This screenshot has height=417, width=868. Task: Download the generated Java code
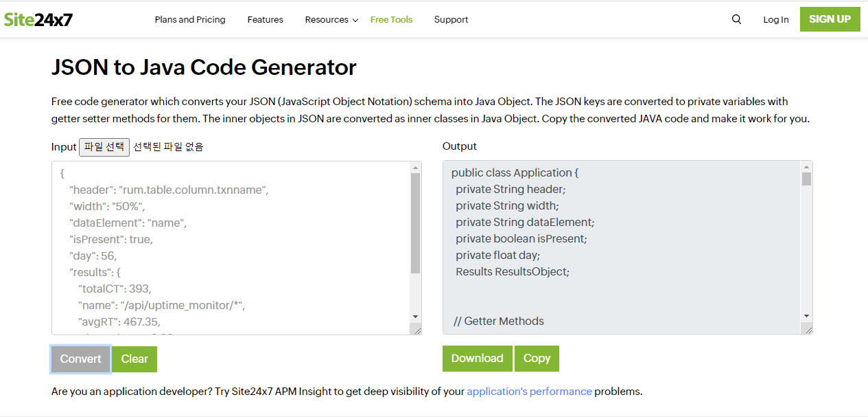(477, 358)
